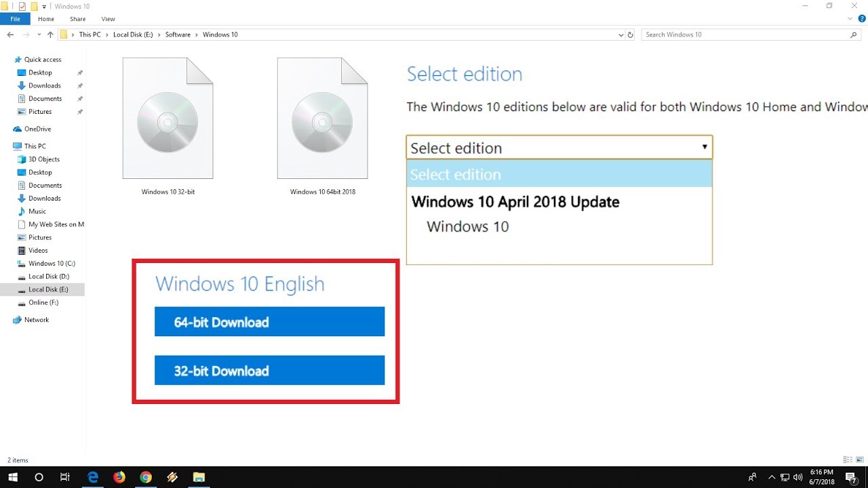The width and height of the screenshot is (868, 488).
Task: Open Quick Access Toolbar customize arrow
Action: click(45, 6)
